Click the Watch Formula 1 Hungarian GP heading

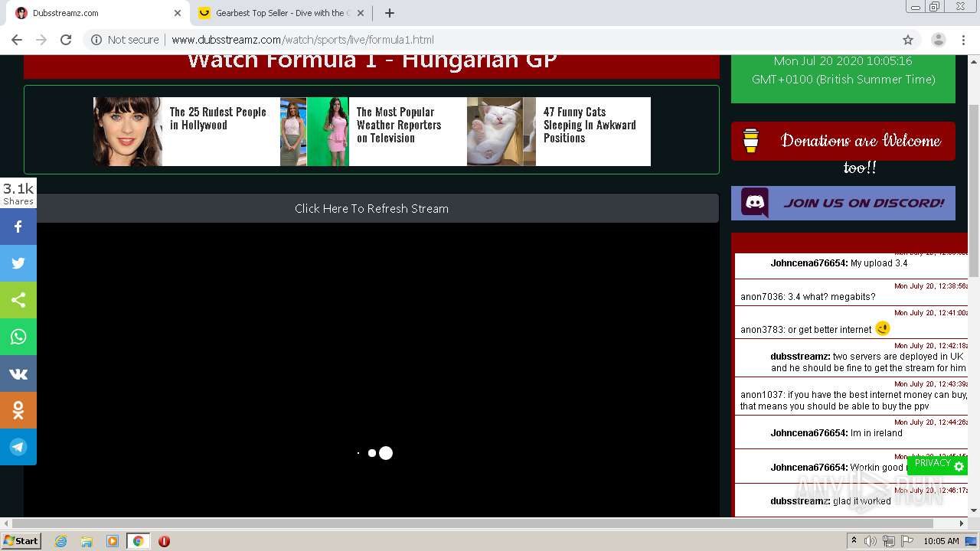pos(371,61)
